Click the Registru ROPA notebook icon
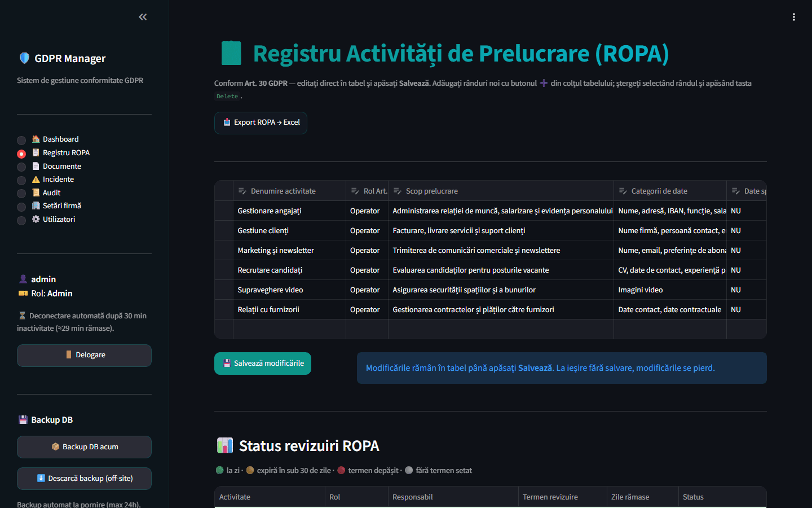The width and height of the screenshot is (812, 508). (x=36, y=152)
